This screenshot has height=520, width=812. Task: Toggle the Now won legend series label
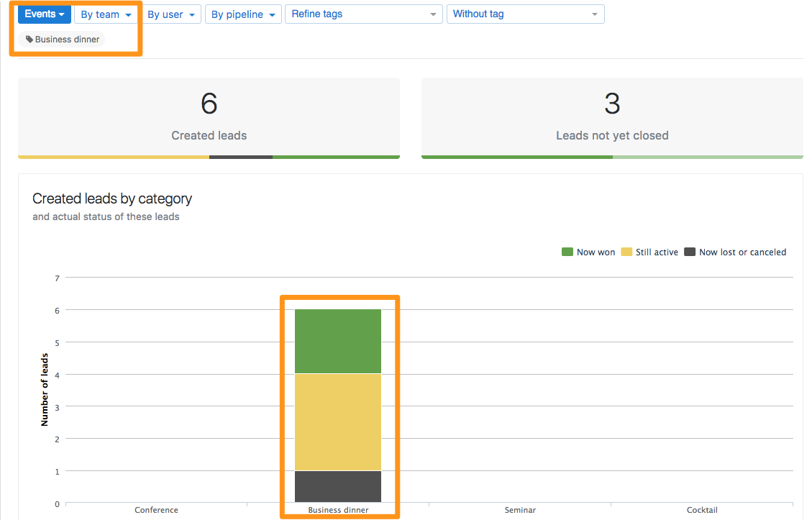click(x=596, y=252)
